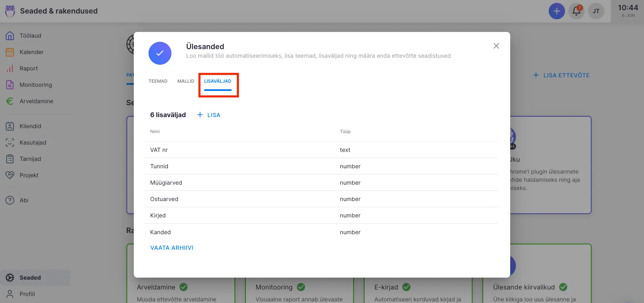Select the Monitooring sidebar icon
Viewport: 644px width, 303px height.
10,85
